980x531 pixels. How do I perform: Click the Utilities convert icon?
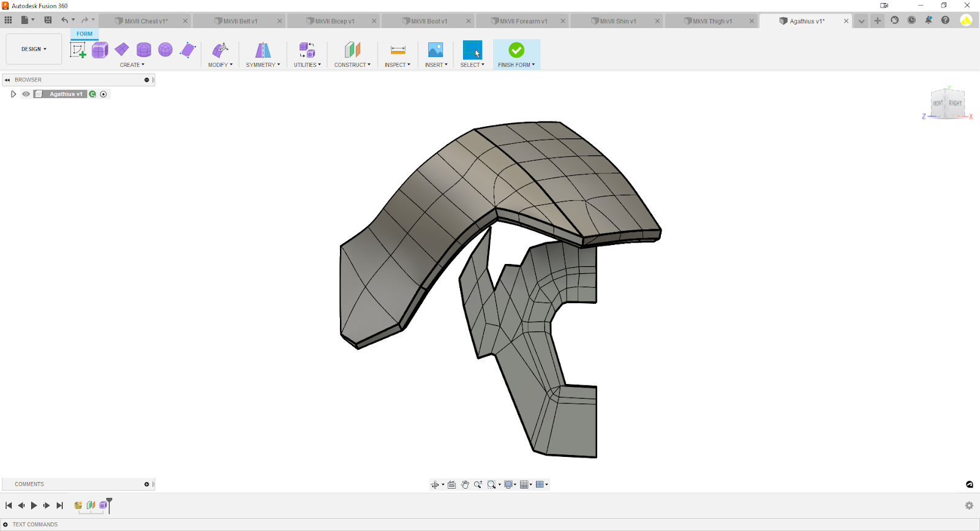(x=307, y=50)
